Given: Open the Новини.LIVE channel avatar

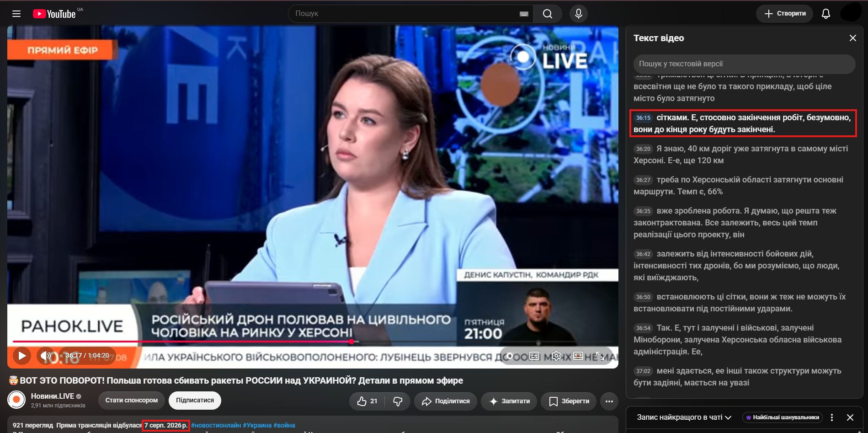Looking at the screenshot, I should point(16,400).
